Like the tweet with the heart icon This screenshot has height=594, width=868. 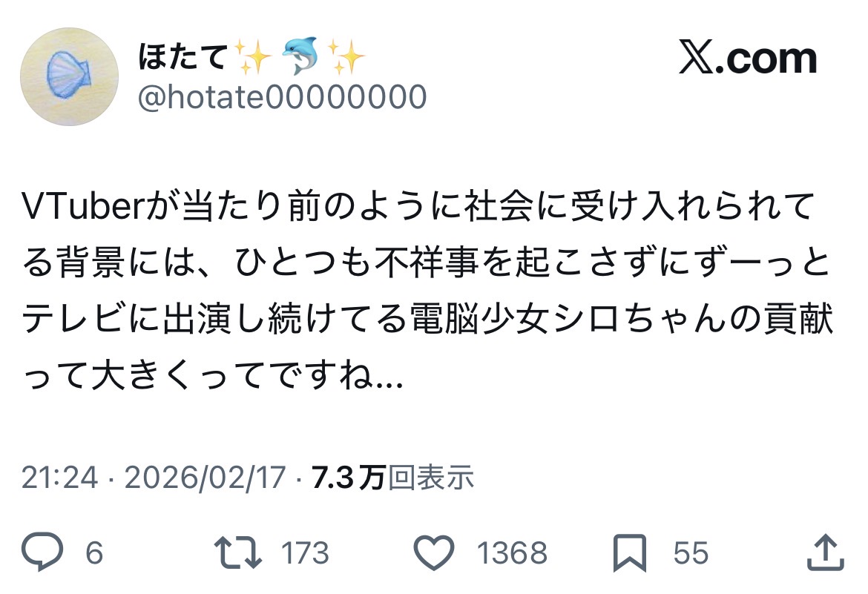(434, 552)
